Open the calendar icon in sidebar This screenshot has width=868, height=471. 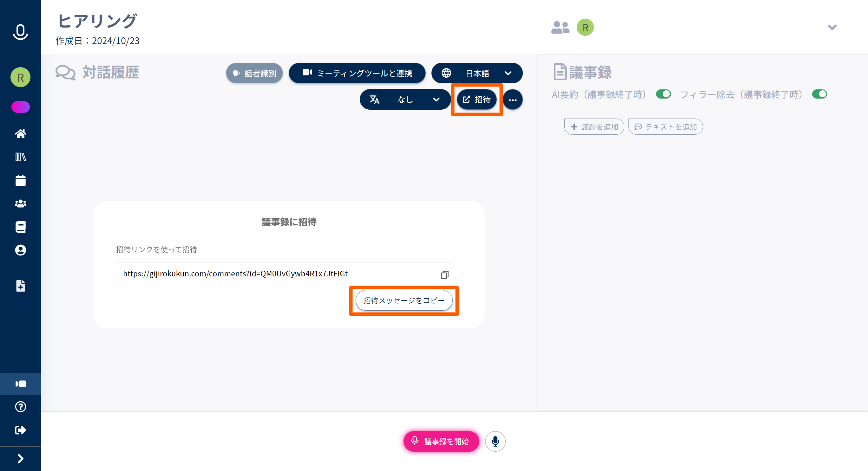click(21, 180)
